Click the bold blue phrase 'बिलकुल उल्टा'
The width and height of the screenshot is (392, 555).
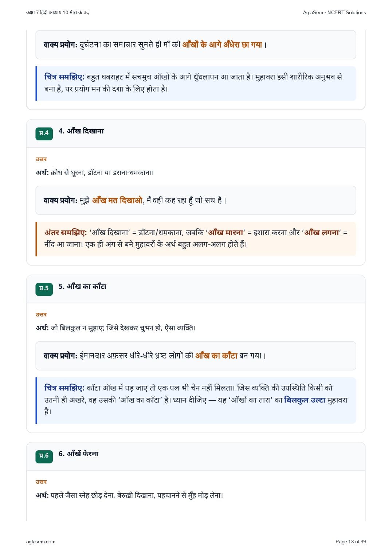point(305,400)
